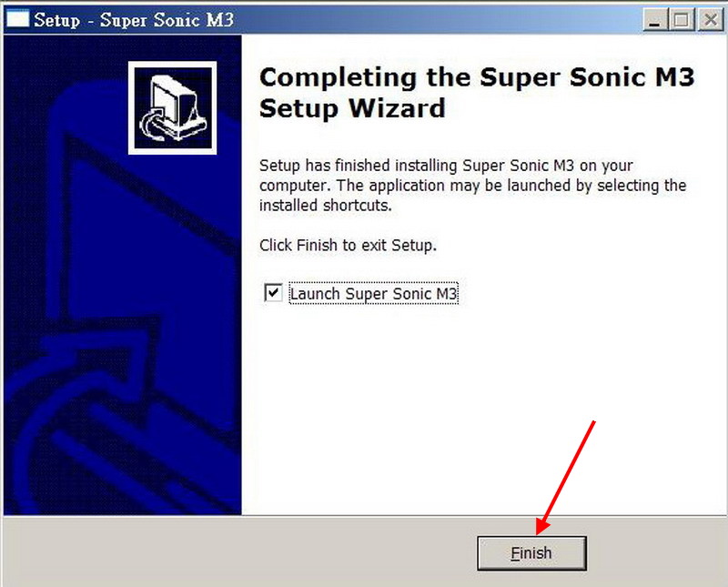Maximize the Setup window
This screenshot has width=728, height=587.
point(682,20)
